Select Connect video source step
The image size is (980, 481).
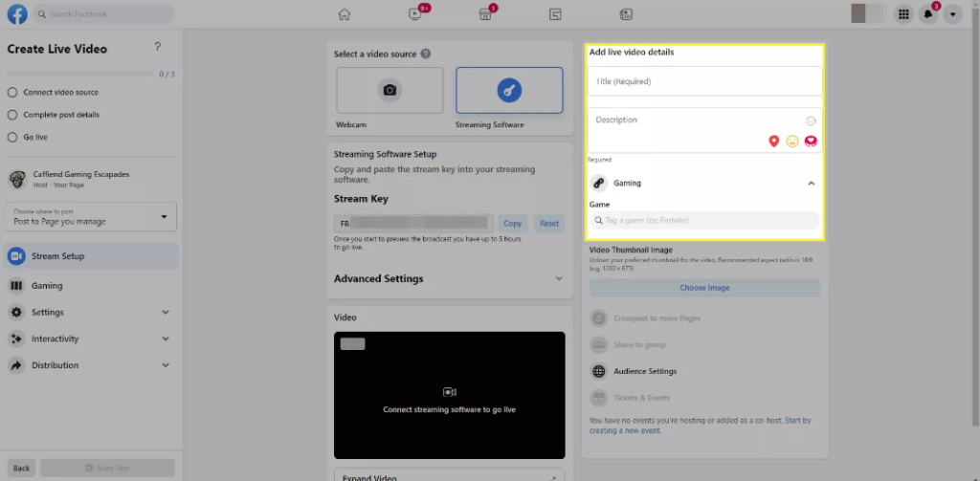[x=55, y=92]
